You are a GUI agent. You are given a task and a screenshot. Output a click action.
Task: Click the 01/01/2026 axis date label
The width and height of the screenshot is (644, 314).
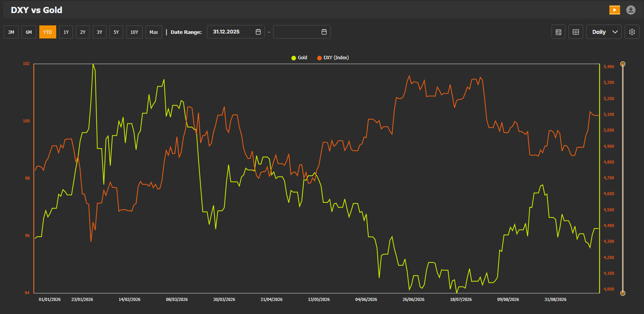[50, 299]
